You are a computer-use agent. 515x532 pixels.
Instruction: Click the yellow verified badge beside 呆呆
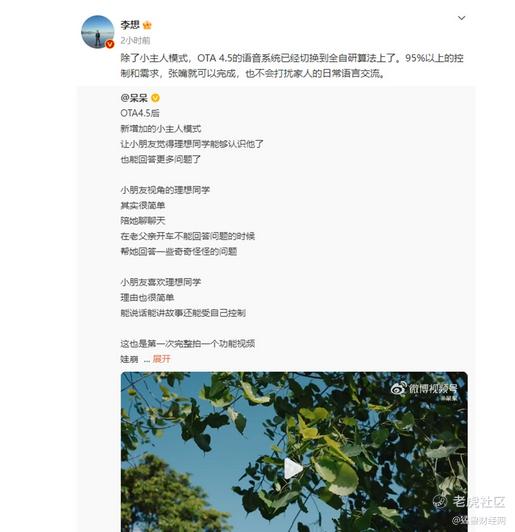155,98
